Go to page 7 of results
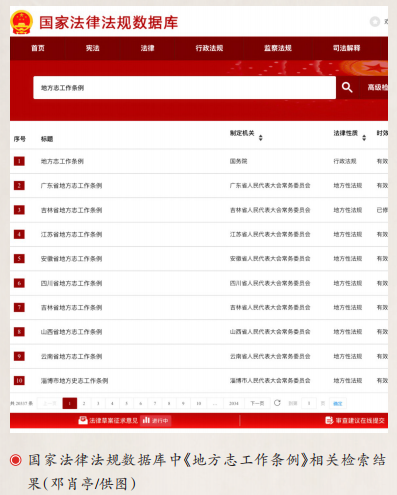The width and height of the screenshot is (397, 495). pos(155,403)
